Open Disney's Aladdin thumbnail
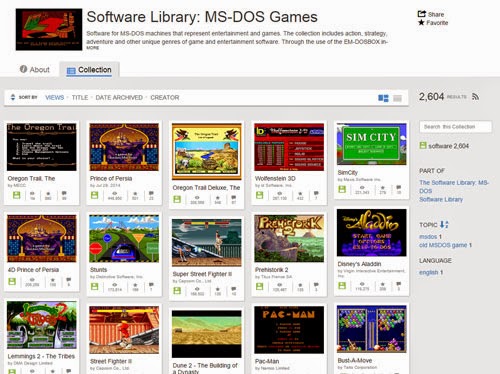500x374 pixels. coord(371,233)
